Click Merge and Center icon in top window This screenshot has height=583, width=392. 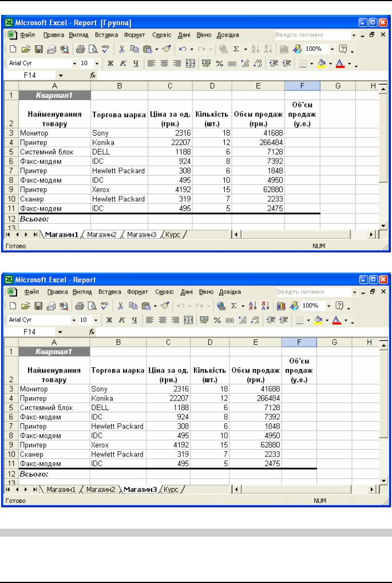click(x=191, y=64)
